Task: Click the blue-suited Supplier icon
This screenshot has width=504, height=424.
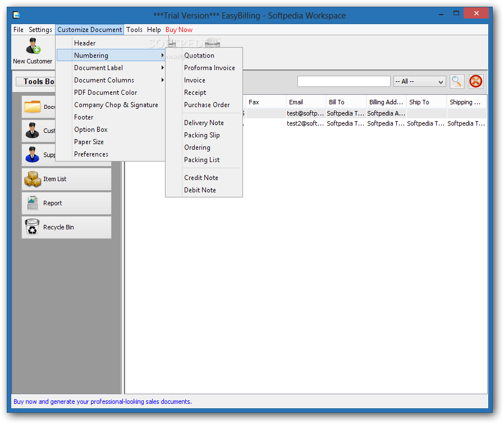Action: coord(32,154)
